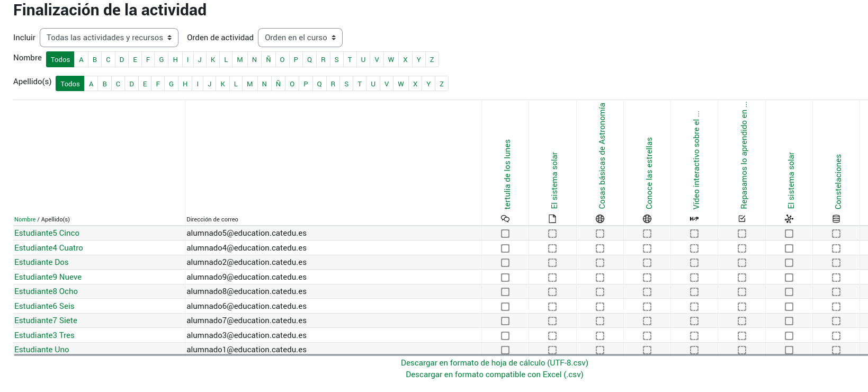Download the UTF-8 .csv spreadsheet
The height and width of the screenshot is (392, 868).
pyautogui.click(x=495, y=363)
